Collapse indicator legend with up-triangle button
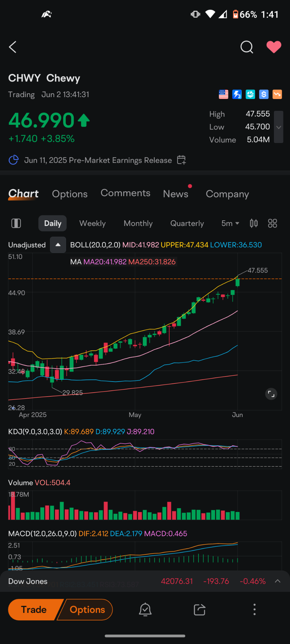The image size is (290, 644). pyautogui.click(x=58, y=245)
